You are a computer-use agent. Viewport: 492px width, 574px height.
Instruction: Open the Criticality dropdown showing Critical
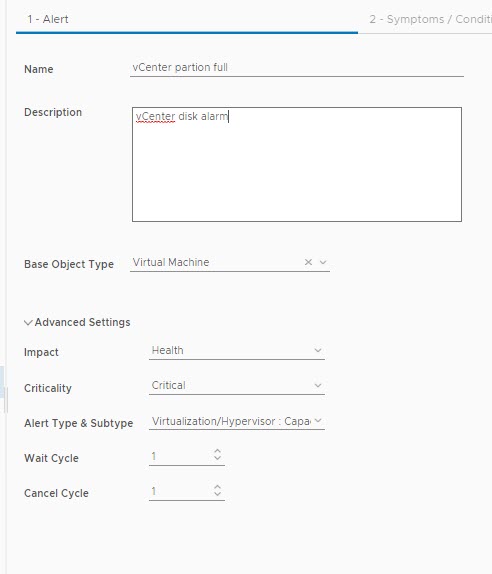click(x=236, y=386)
